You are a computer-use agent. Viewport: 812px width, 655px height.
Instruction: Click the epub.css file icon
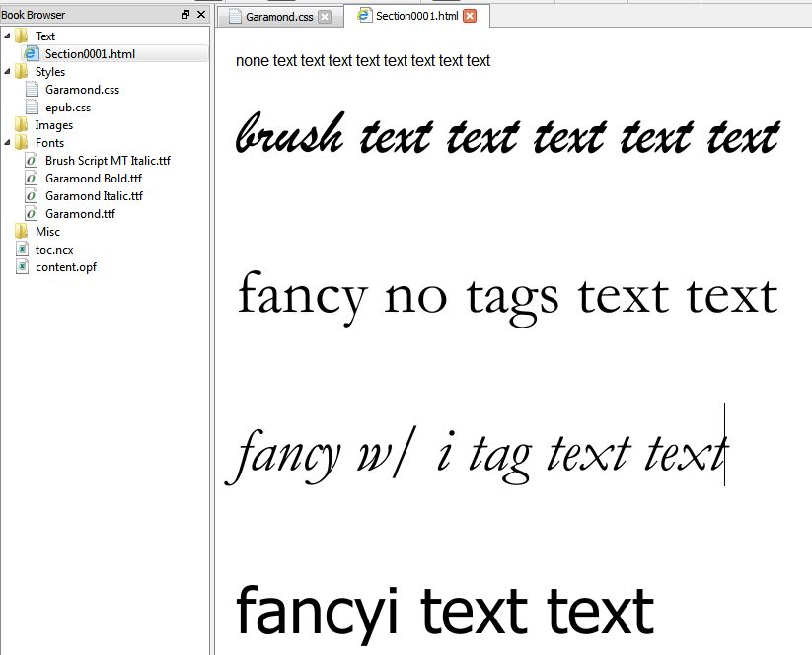point(32,107)
